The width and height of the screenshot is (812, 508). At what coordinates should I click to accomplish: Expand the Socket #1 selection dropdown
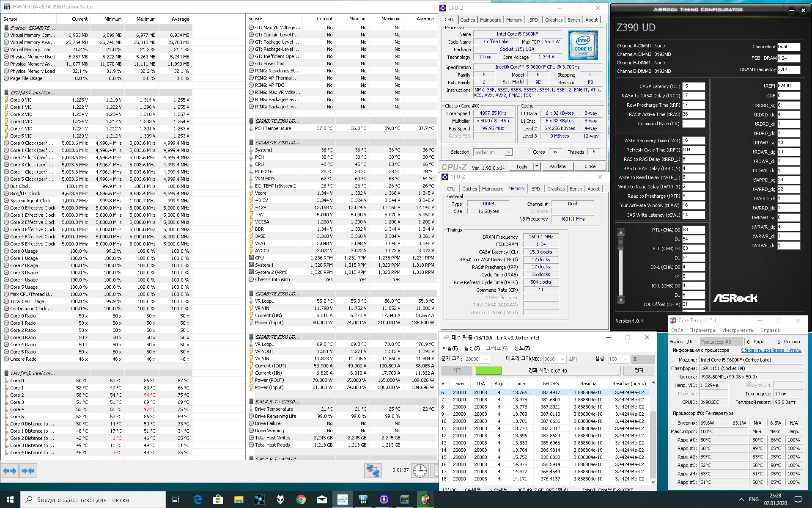point(509,152)
